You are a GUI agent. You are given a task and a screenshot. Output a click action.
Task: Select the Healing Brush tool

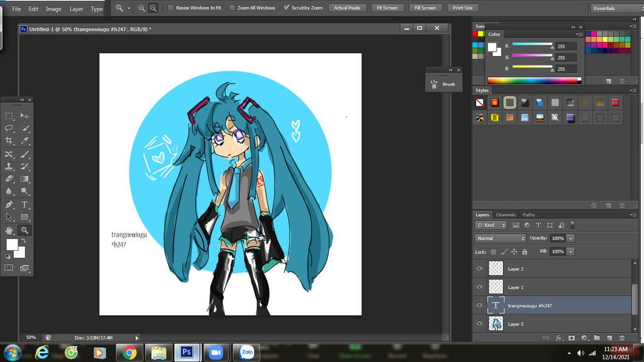(x=9, y=155)
